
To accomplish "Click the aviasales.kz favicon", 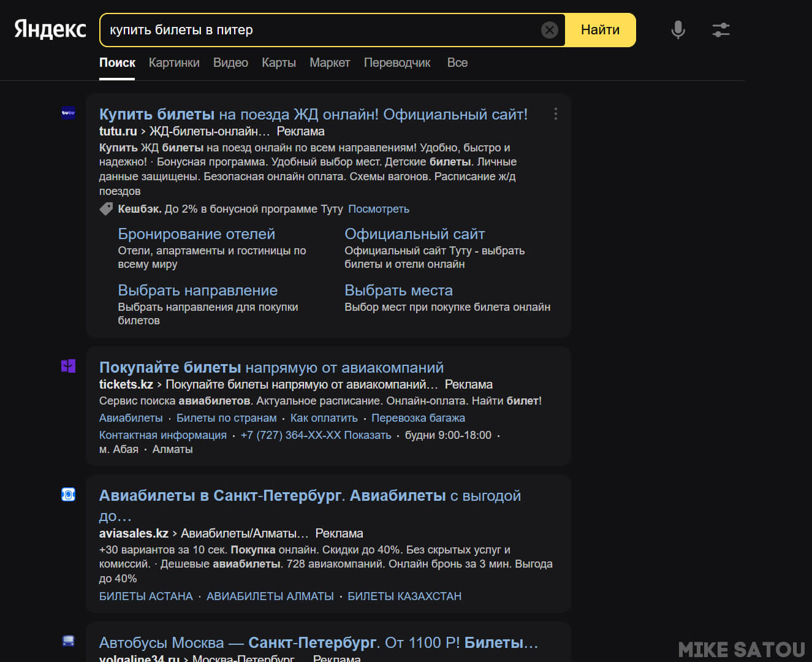I will pyautogui.click(x=68, y=494).
